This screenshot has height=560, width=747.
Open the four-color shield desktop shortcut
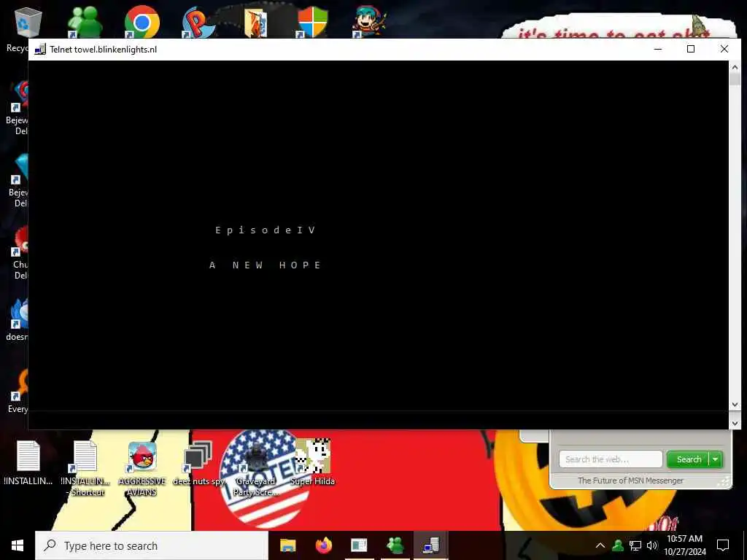tap(312, 22)
